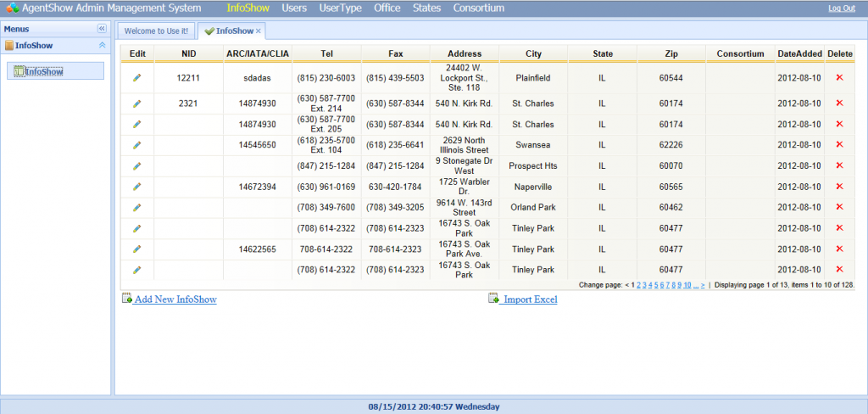868x414 pixels.
Task: Edit the row with NID 2321
Action: (137, 103)
